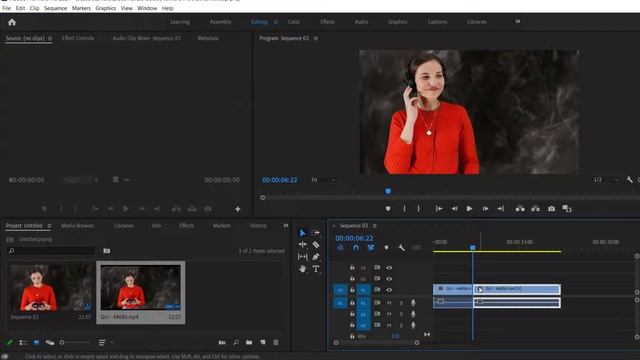
Task: Toggle V2 track output eye icon
Action: (x=389, y=279)
